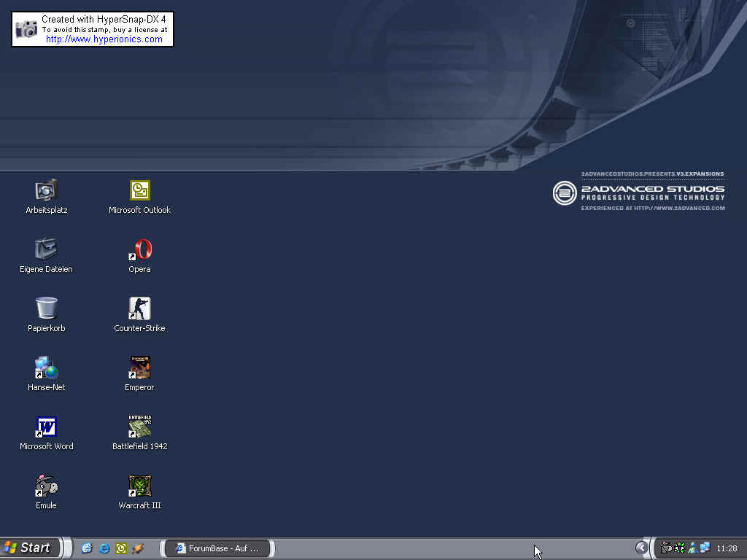Click the lightning bolt quick launch icon
Image resolution: width=747 pixels, height=560 pixels.
point(138,548)
